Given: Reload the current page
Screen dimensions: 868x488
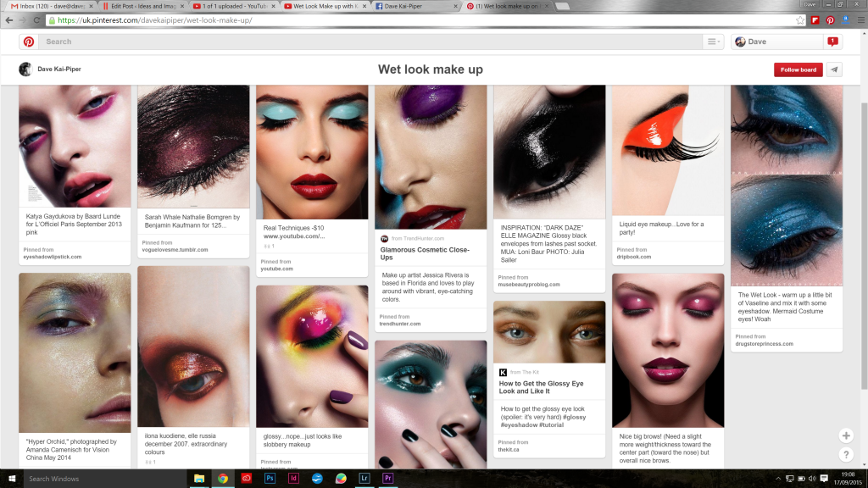Looking at the screenshot, I should (36, 20).
